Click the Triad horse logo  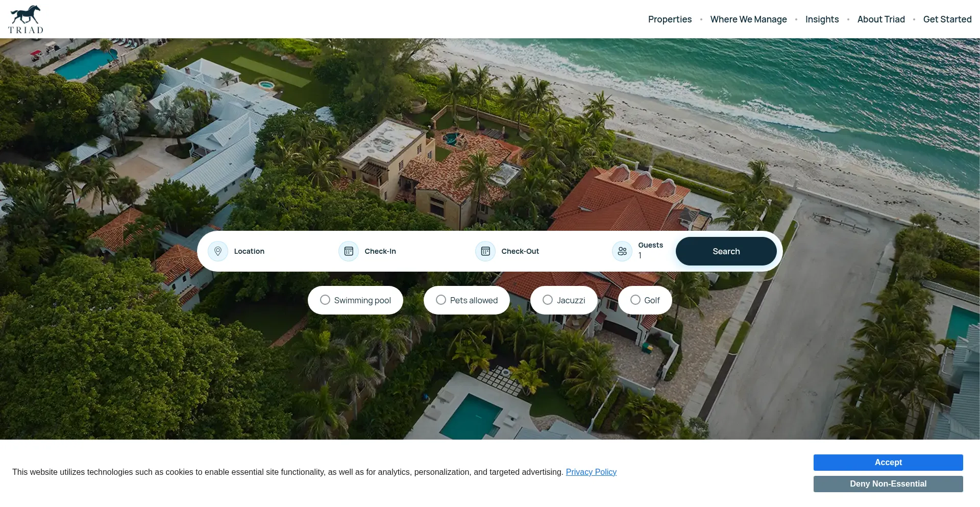[x=26, y=19]
